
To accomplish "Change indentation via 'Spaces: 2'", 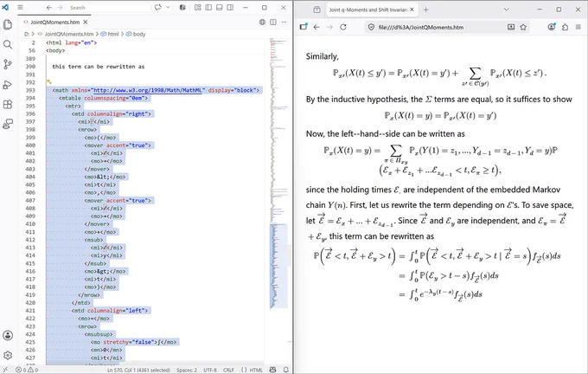I will coord(187,370).
